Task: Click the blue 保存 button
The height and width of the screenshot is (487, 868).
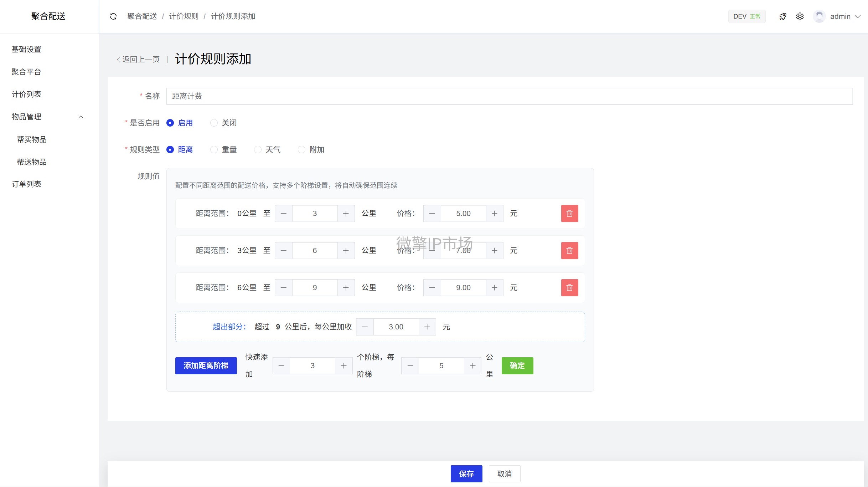Action: point(466,474)
